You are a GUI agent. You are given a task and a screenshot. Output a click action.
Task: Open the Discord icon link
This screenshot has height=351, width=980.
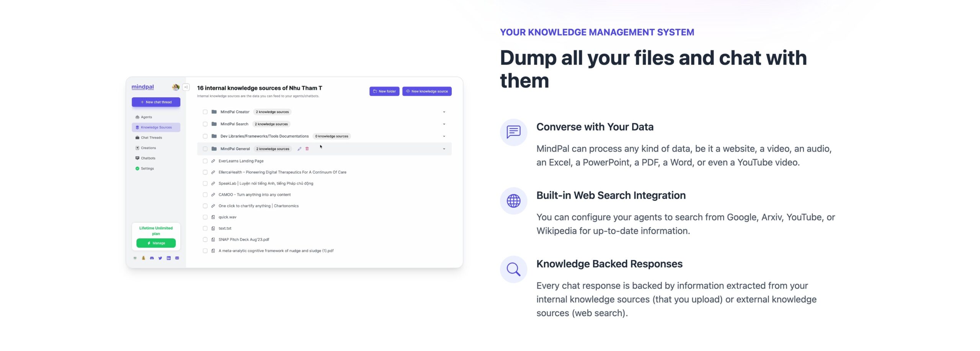(152, 258)
